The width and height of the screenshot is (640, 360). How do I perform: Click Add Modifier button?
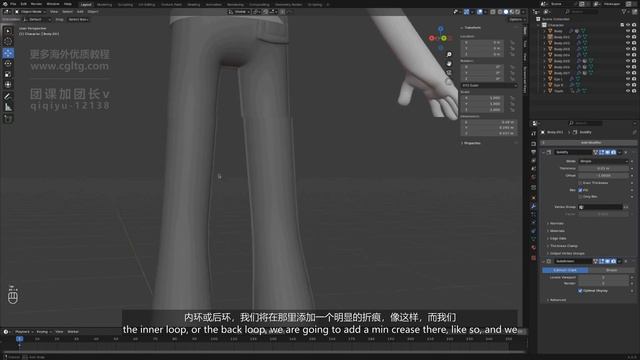click(x=589, y=143)
